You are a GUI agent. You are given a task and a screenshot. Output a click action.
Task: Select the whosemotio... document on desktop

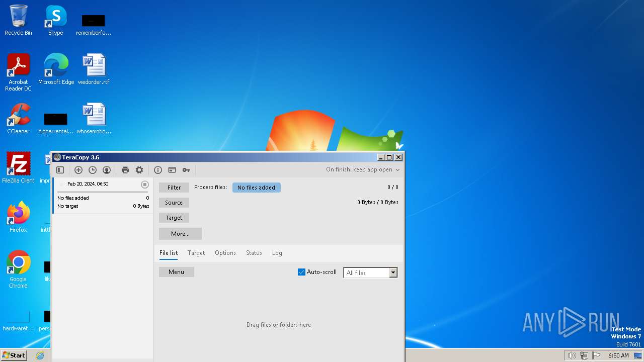pyautogui.click(x=94, y=119)
